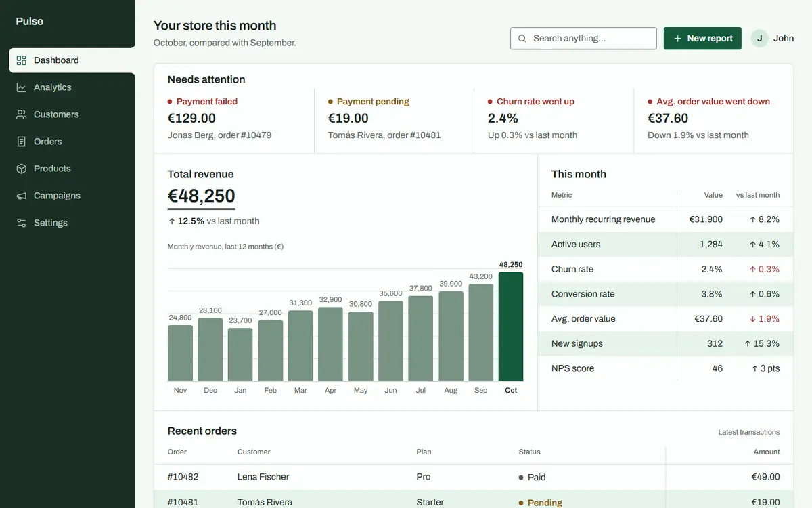Click order number #10482
The image size is (812, 508).
[183, 477]
